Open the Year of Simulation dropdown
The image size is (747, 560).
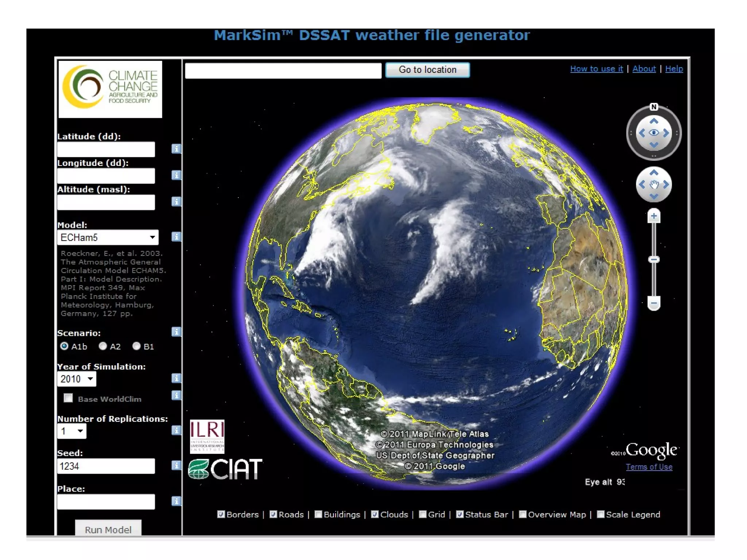coord(77,379)
